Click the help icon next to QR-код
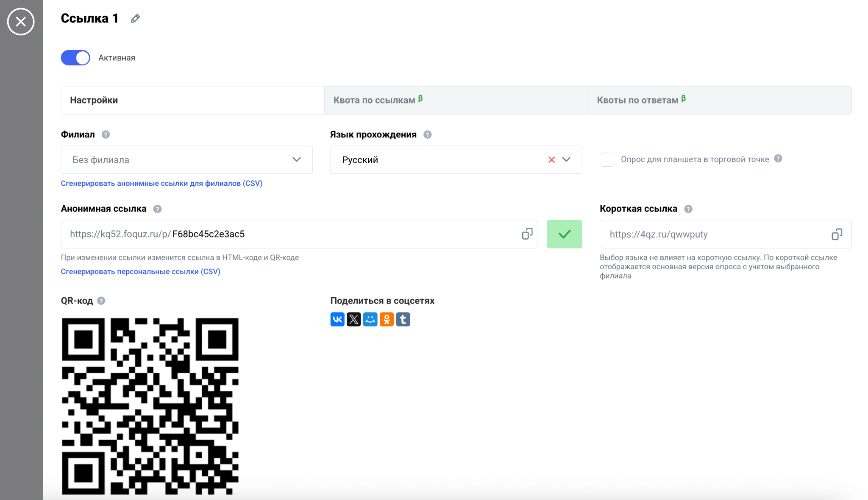The width and height of the screenshot is (868, 500). pyautogui.click(x=101, y=301)
